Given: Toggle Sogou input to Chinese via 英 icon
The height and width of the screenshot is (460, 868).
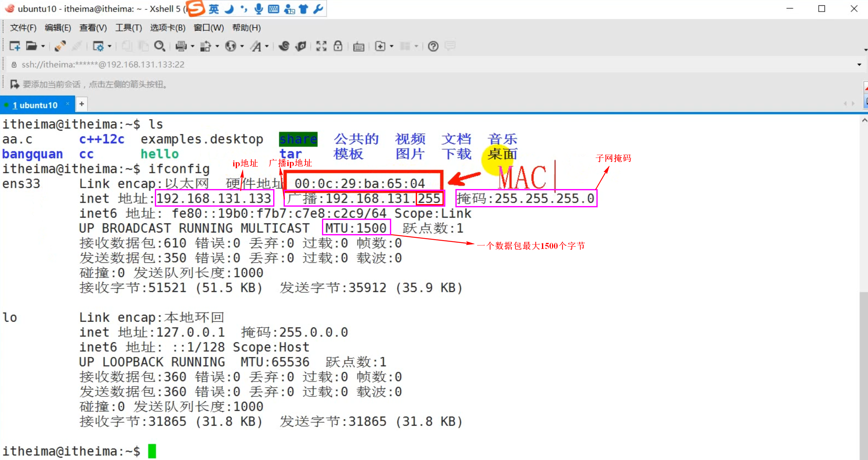Looking at the screenshot, I should tap(213, 9).
